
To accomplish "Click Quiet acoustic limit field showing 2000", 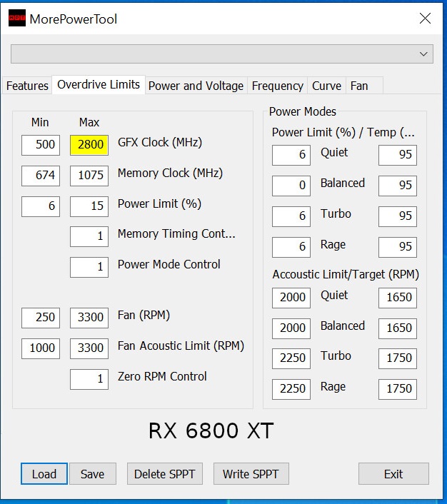I will 291,298.
